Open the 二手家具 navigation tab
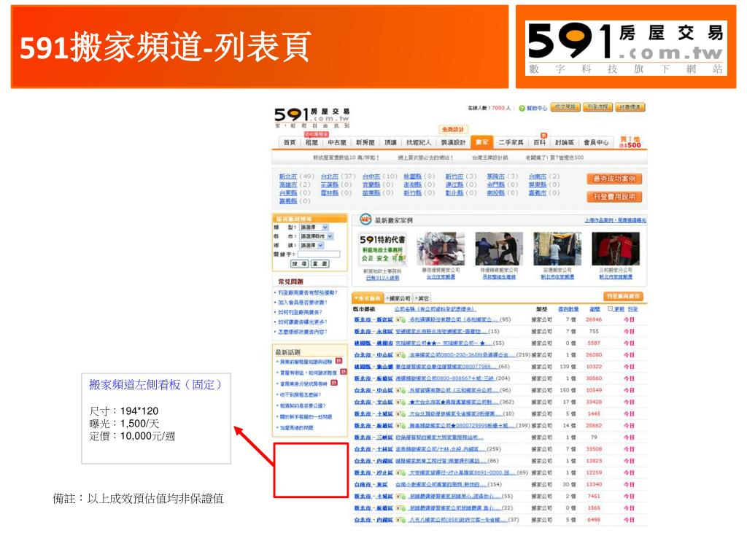This screenshot has width=747, height=560. (x=511, y=142)
